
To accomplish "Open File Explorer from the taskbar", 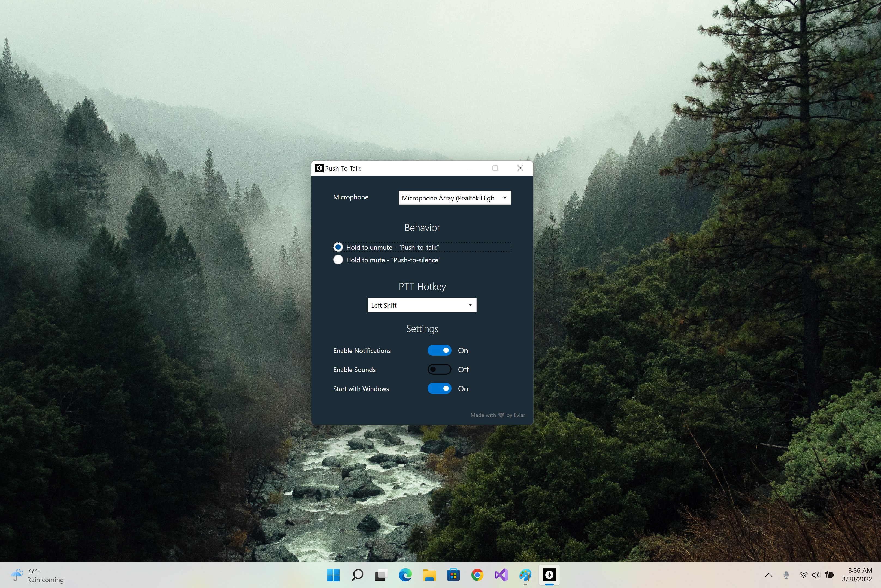I will point(429,574).
